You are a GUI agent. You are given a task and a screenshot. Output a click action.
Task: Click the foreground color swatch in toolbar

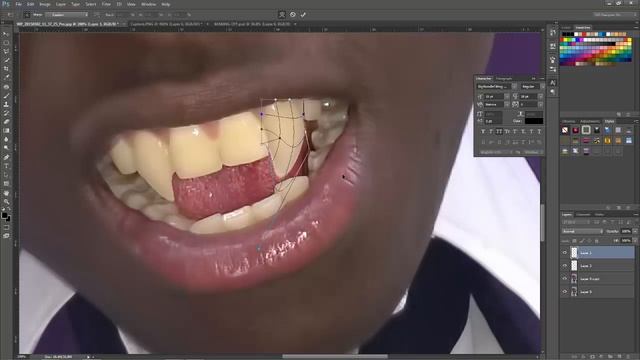tap(4, 216)
